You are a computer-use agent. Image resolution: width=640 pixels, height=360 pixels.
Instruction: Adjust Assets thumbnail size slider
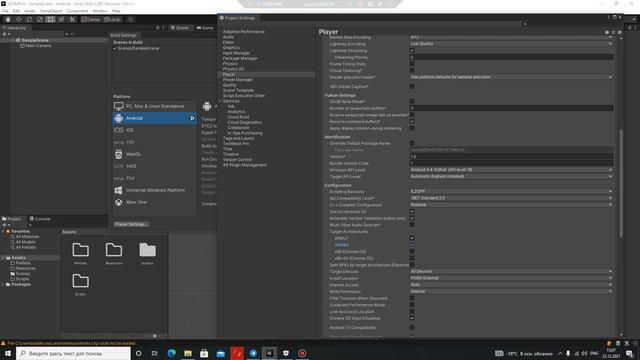[154, 336]
